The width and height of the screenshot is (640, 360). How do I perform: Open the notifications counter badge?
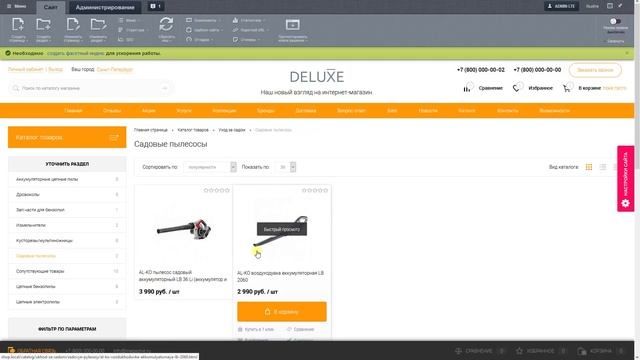tap(156, 6)
